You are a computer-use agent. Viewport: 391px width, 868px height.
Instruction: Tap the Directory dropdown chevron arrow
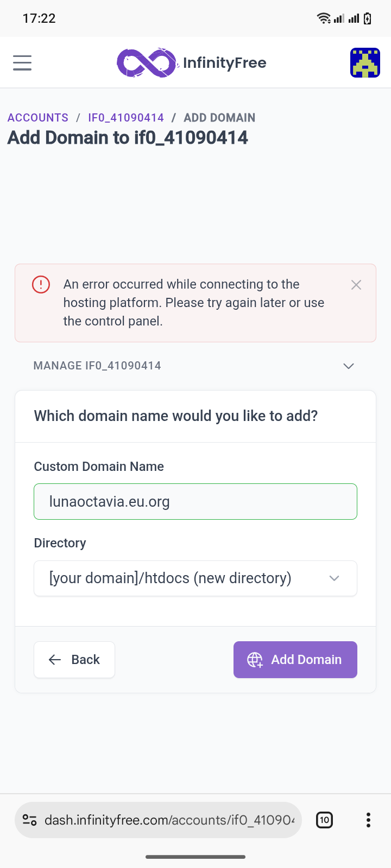tap(335, 578)
